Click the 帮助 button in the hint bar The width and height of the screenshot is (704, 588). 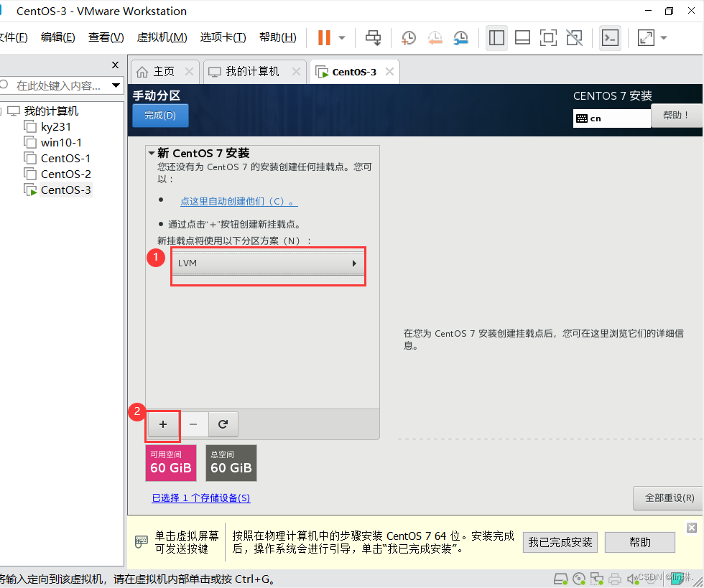640,542
